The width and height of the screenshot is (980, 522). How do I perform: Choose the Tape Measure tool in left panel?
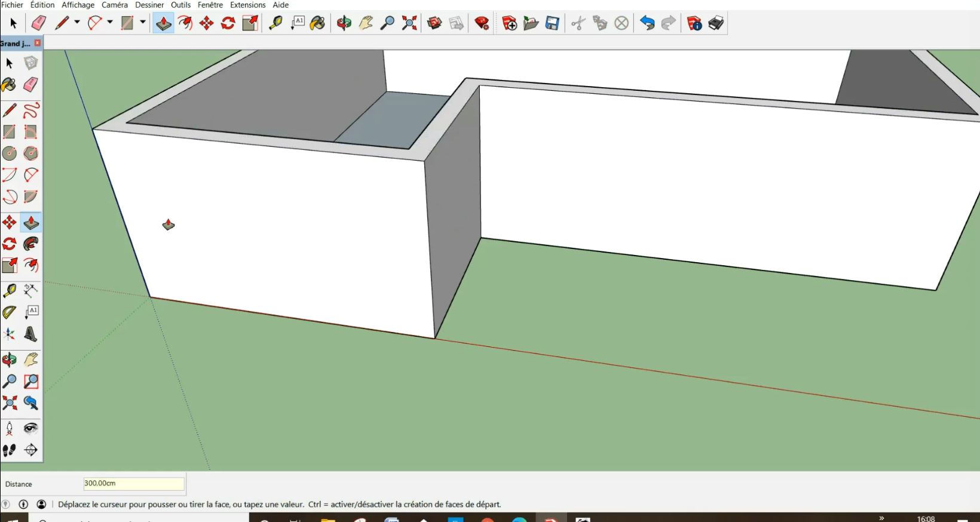click(x=10, y=291)
